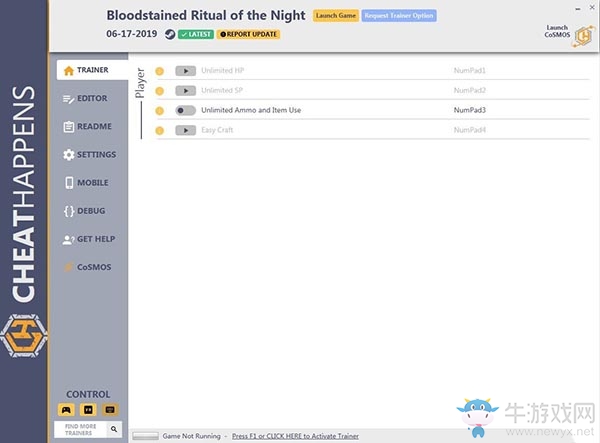Click orange info dot beside Unlimited SP
Image resolution: width=600 pixels, height=443 pixels.
160,91
